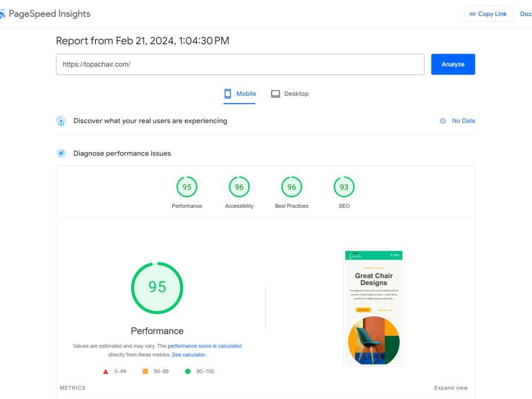Click the info icon beside No Data
The image size is (532, 399).
coord(443,121)
